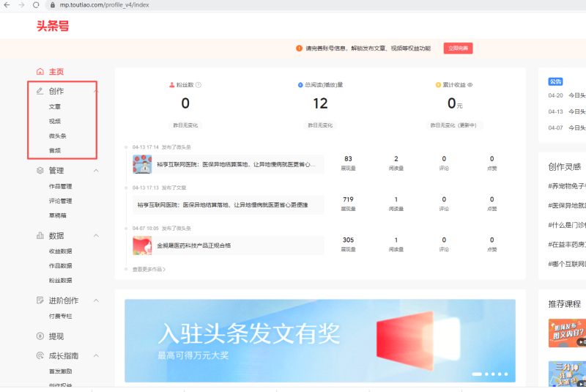Open the 04-13 announcement
586x392 pixels.
567,111
